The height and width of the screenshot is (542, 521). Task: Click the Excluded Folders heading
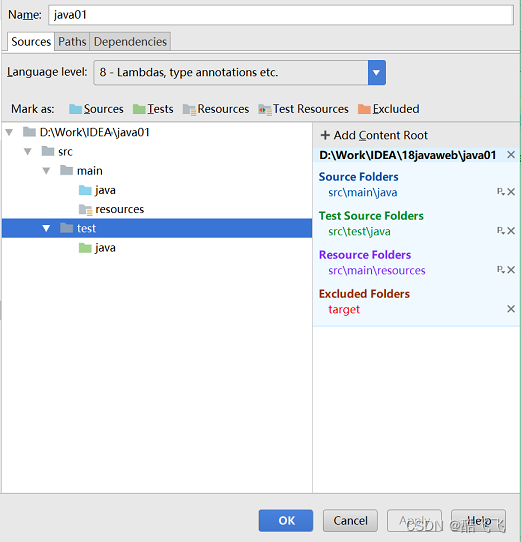pyautogui.click(x=364, y=294)
